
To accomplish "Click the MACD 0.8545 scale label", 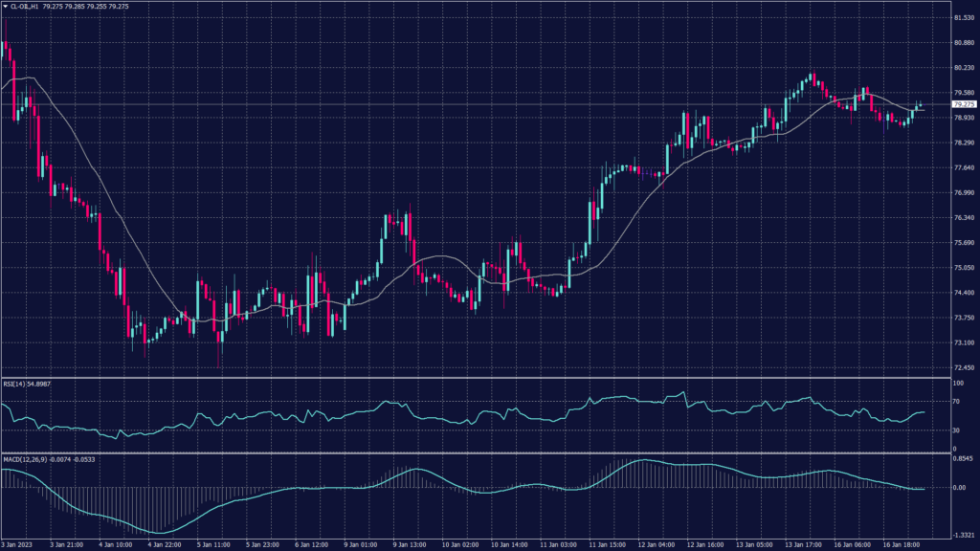I will 962,459.
